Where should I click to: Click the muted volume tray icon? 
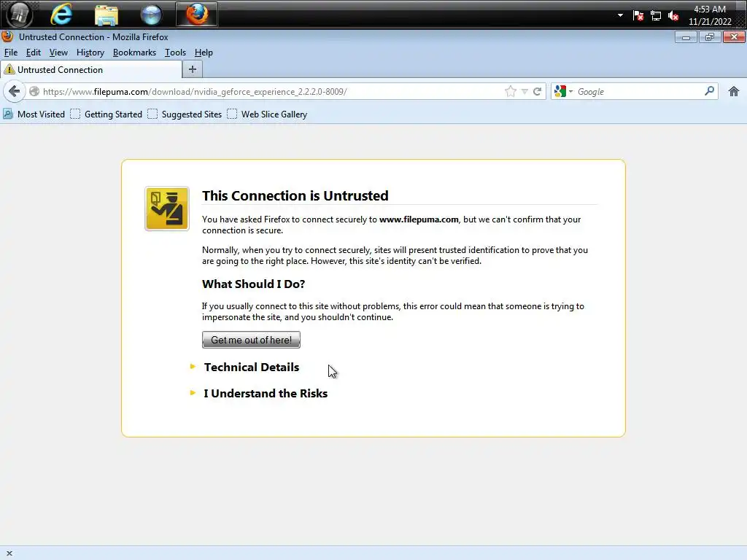tap(673, 16)
